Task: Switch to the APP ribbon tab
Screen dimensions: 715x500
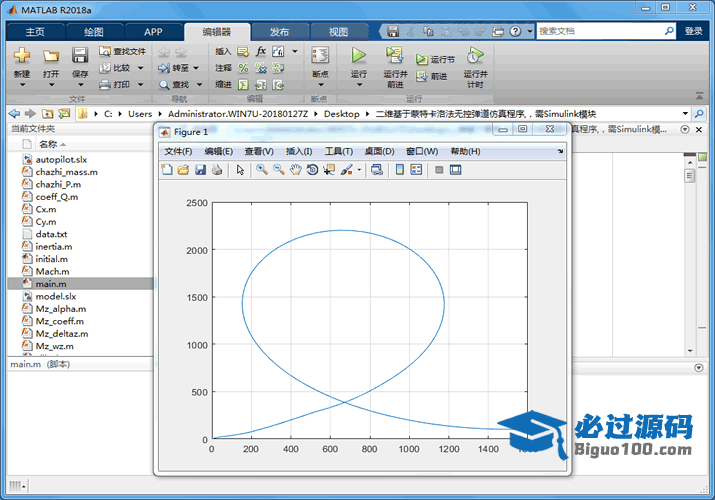Action: [x=153, y=32]
